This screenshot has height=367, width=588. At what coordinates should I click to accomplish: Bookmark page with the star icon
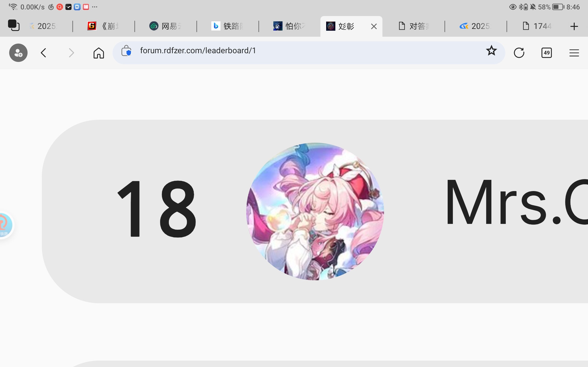coord(491,51)
